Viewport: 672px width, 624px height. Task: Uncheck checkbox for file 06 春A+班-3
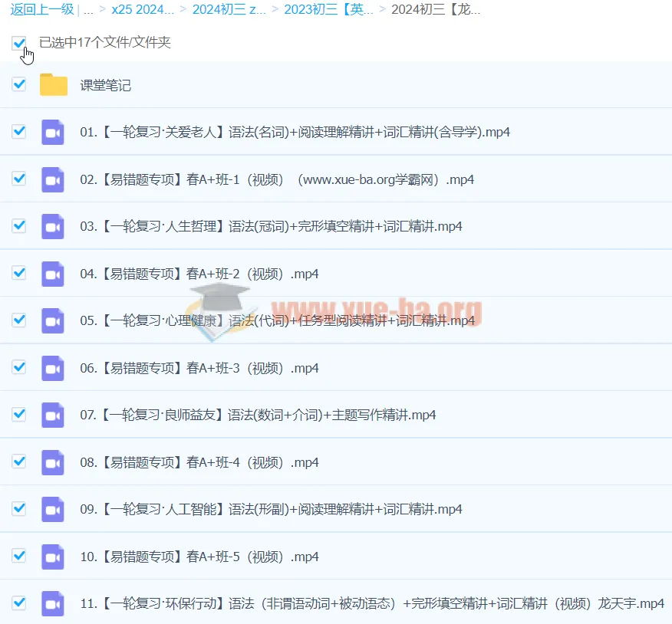pyautogui.click(x=19, y=367)
